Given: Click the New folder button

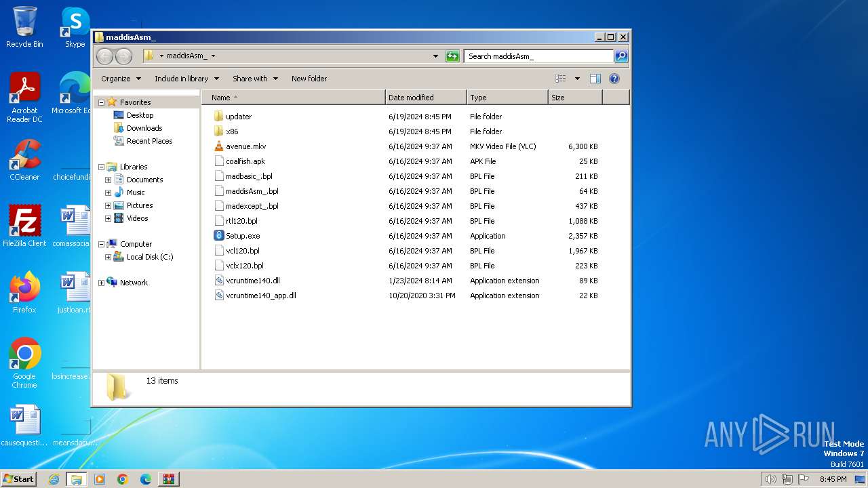Looking at the screenshot, I should pyautogui.click(x=309, y=79).
